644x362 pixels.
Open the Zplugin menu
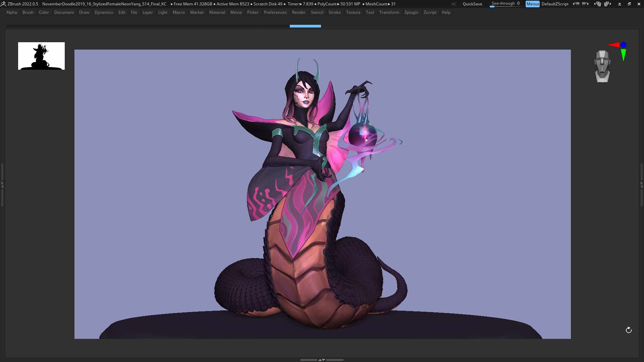click(x=411, y=12)
